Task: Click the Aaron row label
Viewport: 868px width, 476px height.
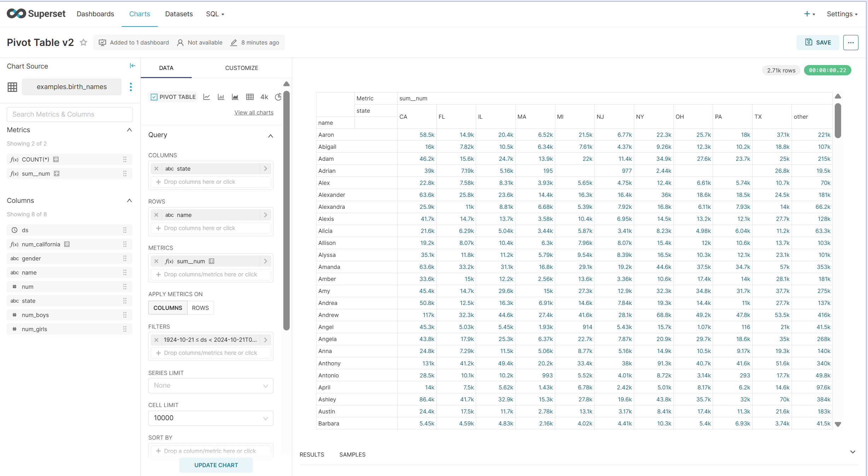Action: (x=326, y=135)
